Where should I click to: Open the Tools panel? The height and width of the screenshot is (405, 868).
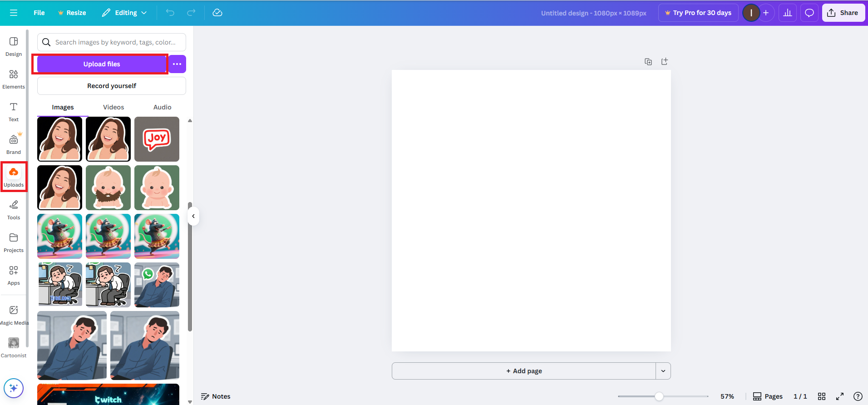pyautogui.click(x=14, y=210)
